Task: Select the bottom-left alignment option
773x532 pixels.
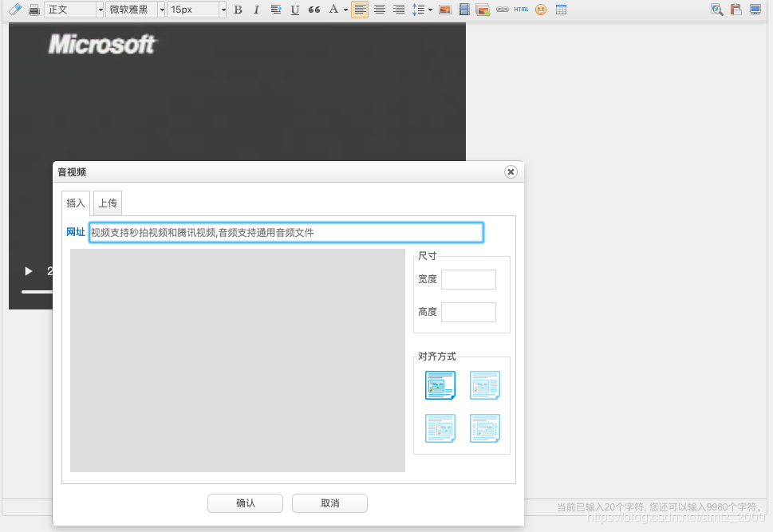Action: [x=440, y=428]
